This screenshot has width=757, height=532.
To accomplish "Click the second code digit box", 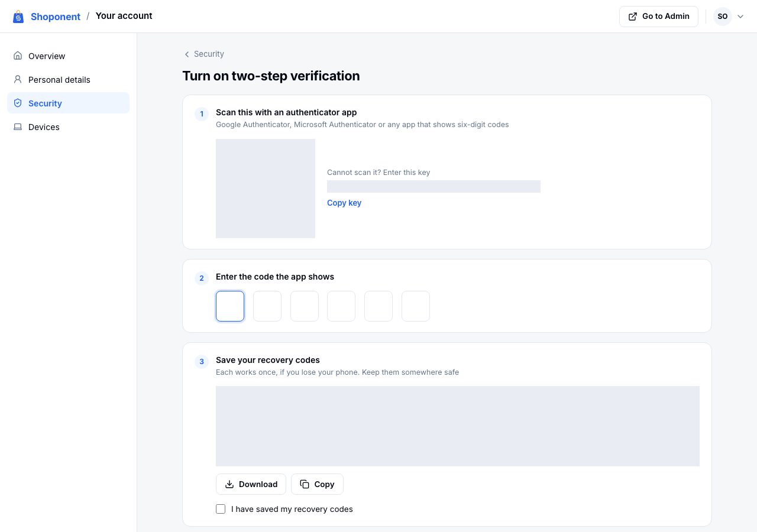I will (x=267, y=306).
